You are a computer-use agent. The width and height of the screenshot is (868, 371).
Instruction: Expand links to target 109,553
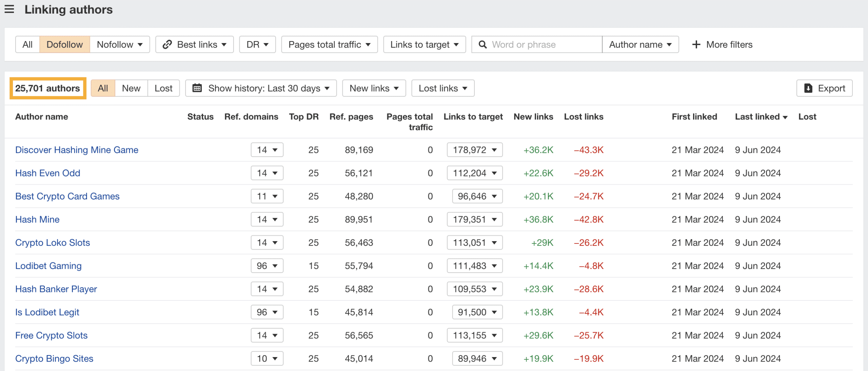pos(475,289)
